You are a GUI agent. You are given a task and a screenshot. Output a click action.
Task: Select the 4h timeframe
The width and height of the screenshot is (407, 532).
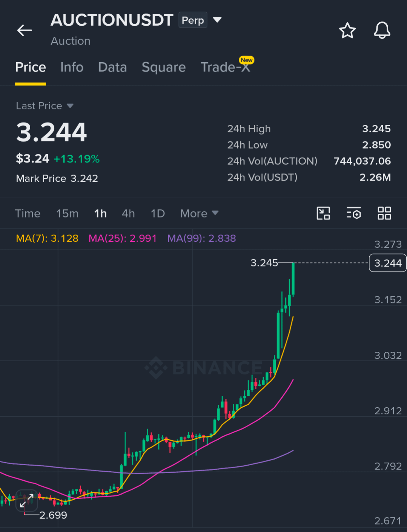pos(128,213)
